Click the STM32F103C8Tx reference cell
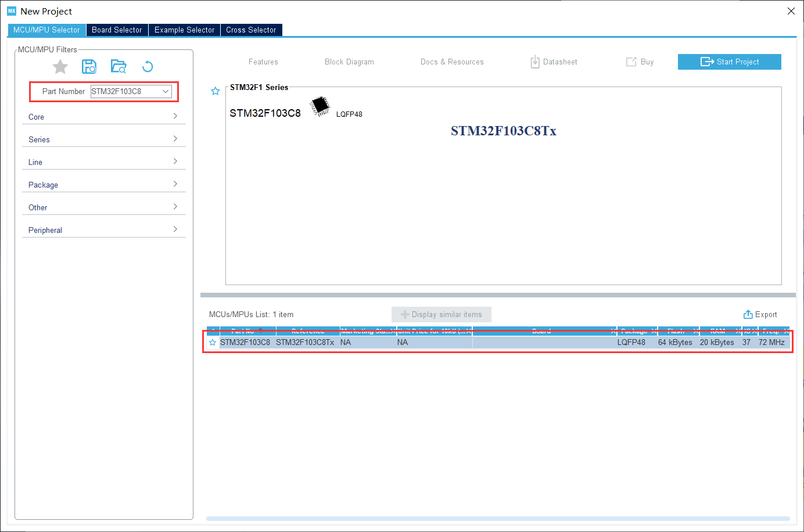Viewport: 804px width, 532px height. tap(305, 343)
